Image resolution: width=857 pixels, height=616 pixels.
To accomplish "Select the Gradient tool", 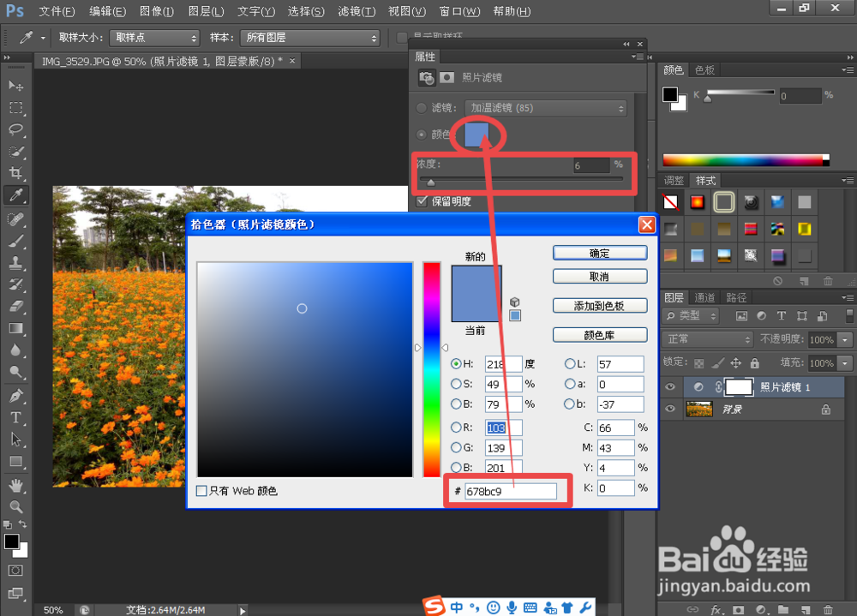I will [x=15, y=328].
